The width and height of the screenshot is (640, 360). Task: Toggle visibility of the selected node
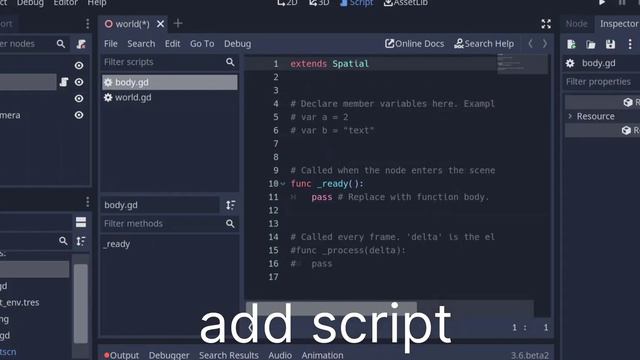79,82
